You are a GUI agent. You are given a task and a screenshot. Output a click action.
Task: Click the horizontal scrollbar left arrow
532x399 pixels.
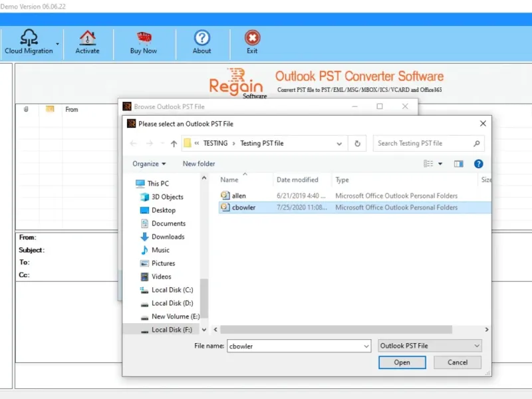pos(215,329)
